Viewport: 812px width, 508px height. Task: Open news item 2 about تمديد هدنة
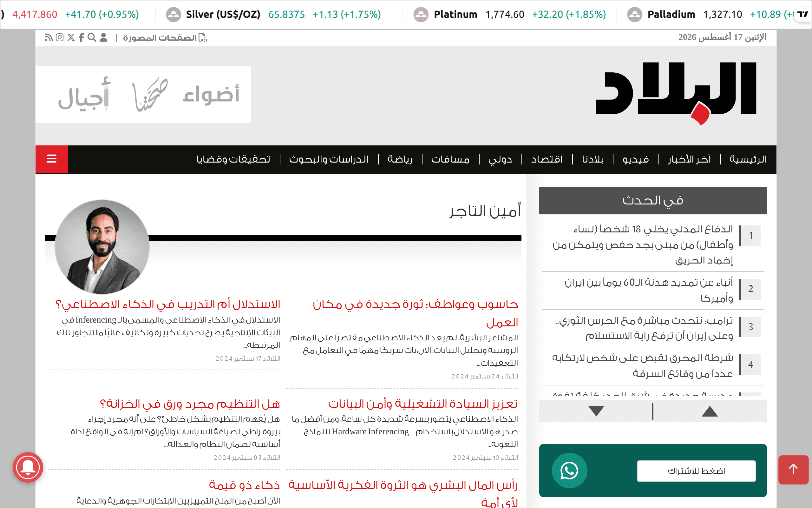tap(649, 290)
